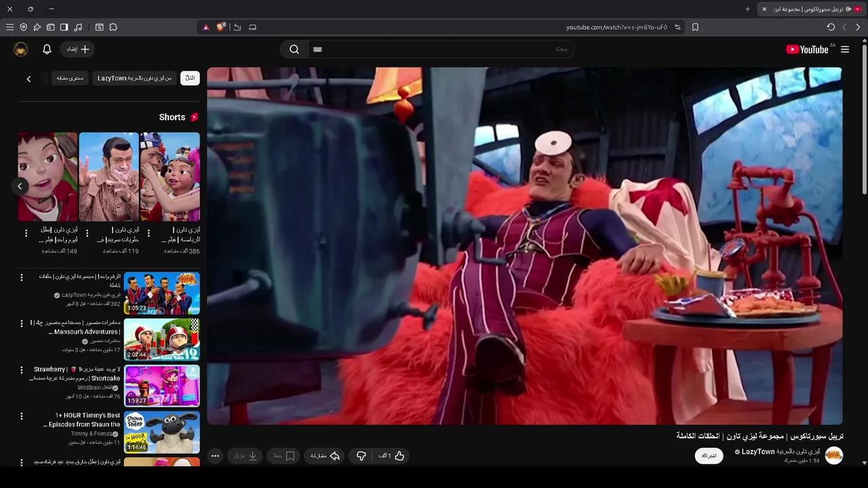Share the video with the 'مشاركة' button
The image size is (868, 488).
[325, 456]
